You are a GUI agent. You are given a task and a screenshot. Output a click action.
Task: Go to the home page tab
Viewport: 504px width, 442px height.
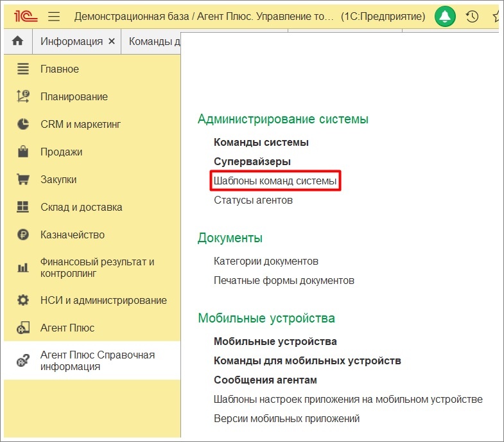(18, 41)
